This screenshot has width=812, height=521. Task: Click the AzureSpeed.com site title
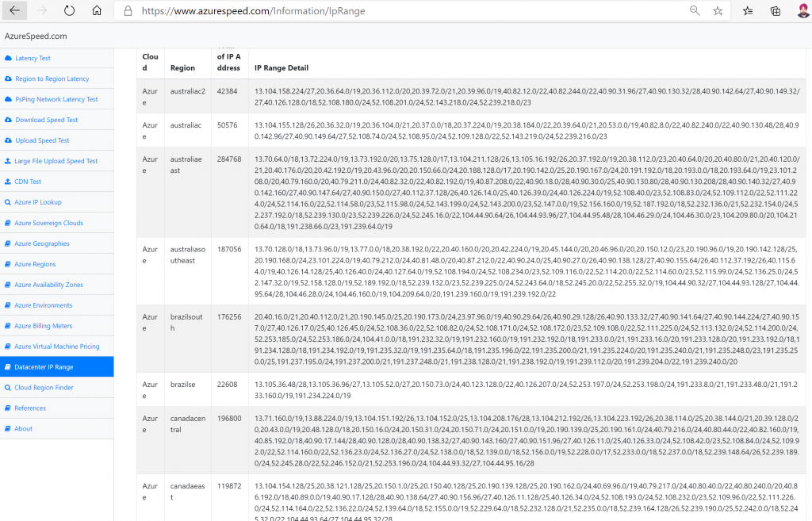pyautogui.click(x=36, y=36)
